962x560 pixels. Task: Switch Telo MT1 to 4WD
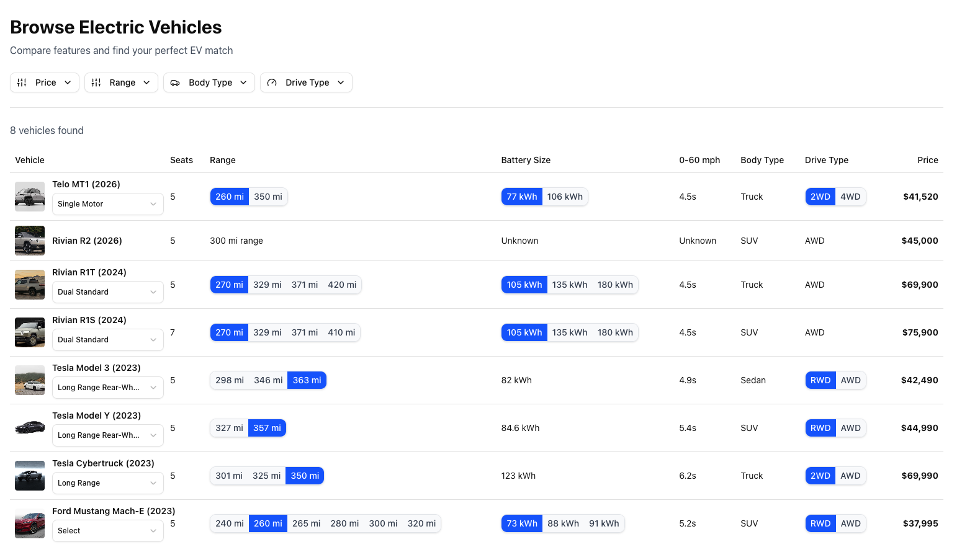(x=850, y=197)
